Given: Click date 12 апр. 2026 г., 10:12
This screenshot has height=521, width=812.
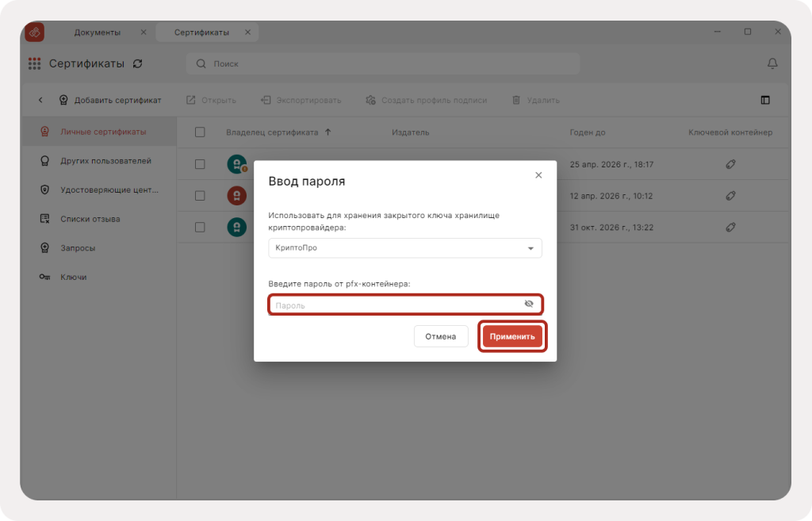Looking at the screenshot, I should pyautogui.click(x=611, y=196).
